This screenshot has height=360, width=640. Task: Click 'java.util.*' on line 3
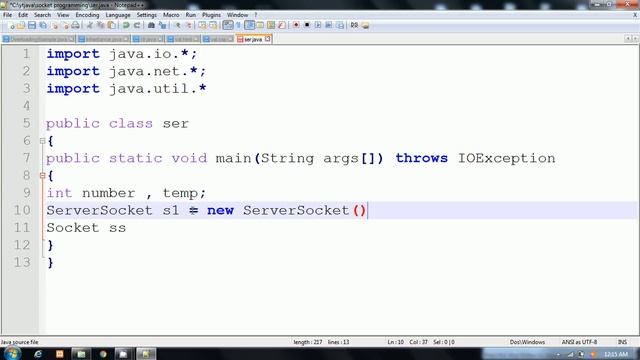(x=158, y=89)
